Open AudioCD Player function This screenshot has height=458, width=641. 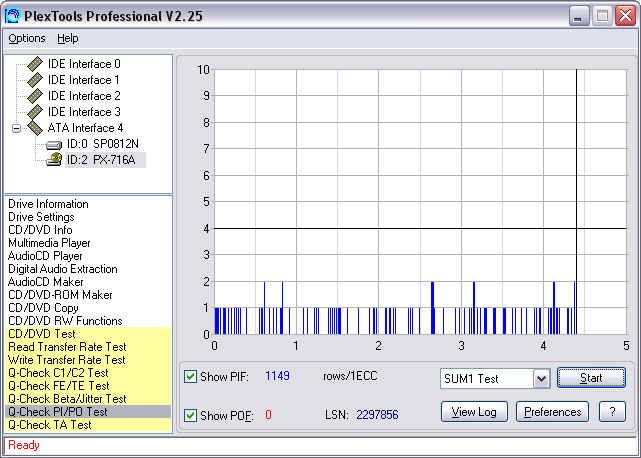[x=45, y=256]
